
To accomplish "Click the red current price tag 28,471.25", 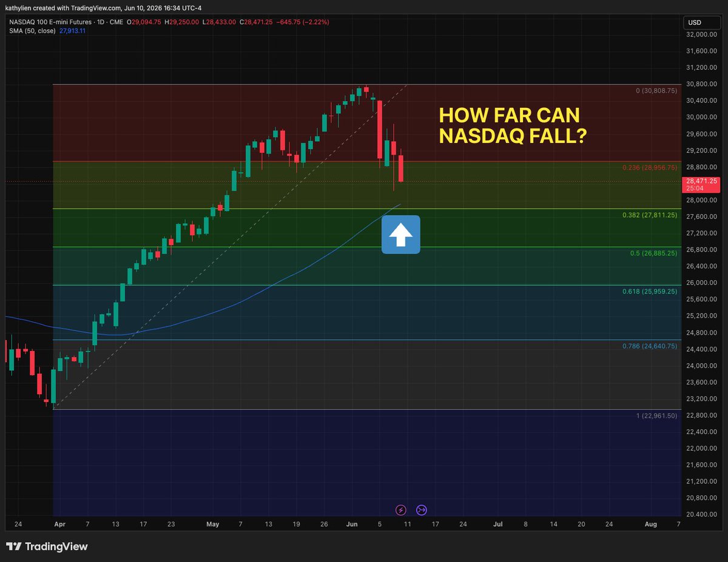I will point(702,181).
